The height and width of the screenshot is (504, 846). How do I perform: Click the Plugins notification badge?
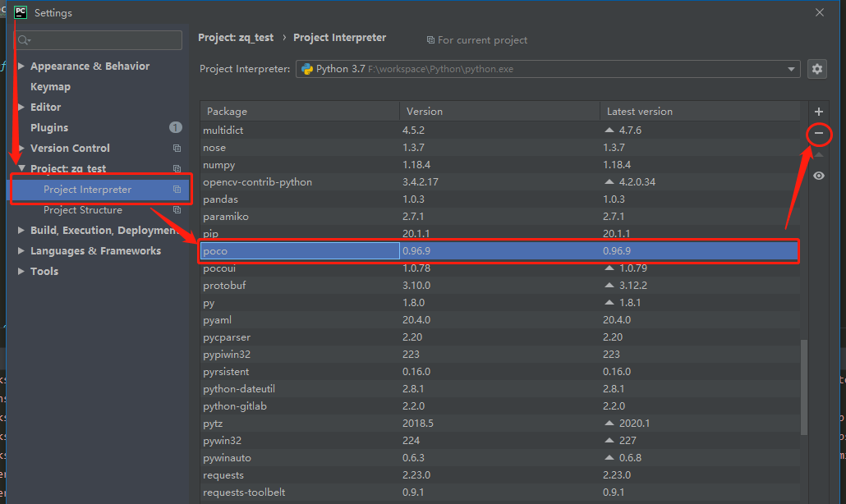(175, 127)
